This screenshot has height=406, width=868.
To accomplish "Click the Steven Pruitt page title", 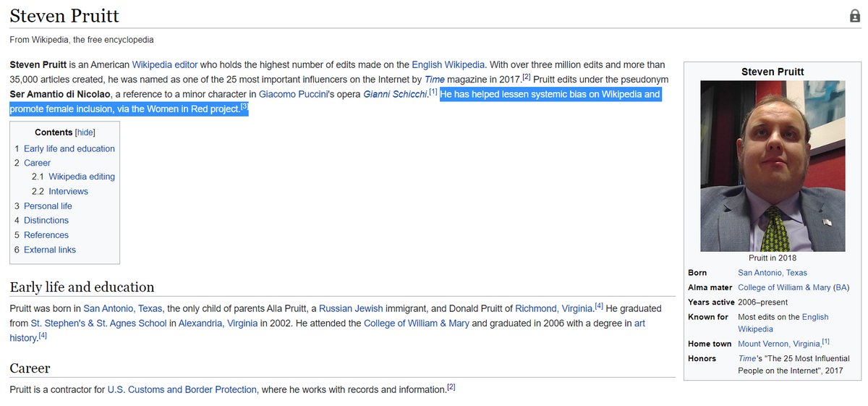I will [65, 15].
